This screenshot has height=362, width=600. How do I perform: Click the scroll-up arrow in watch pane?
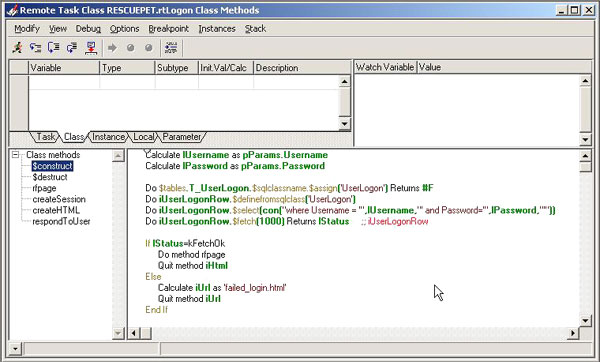585,81
